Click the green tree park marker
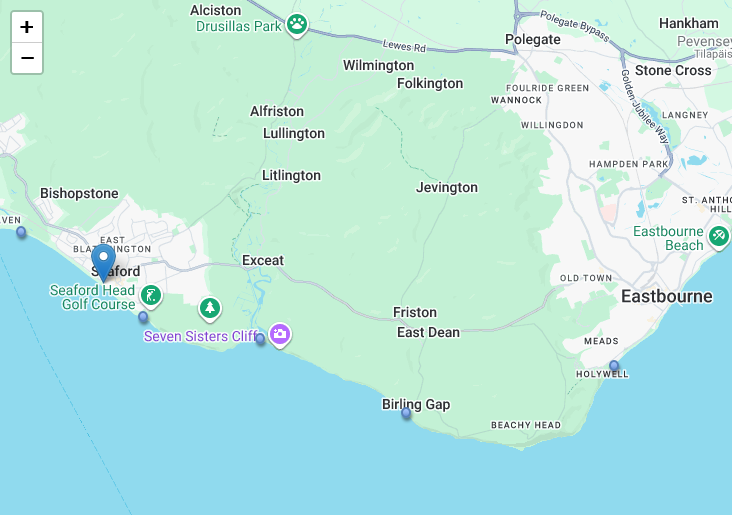Screen dimensions: 732x515 tap(210, 309)
